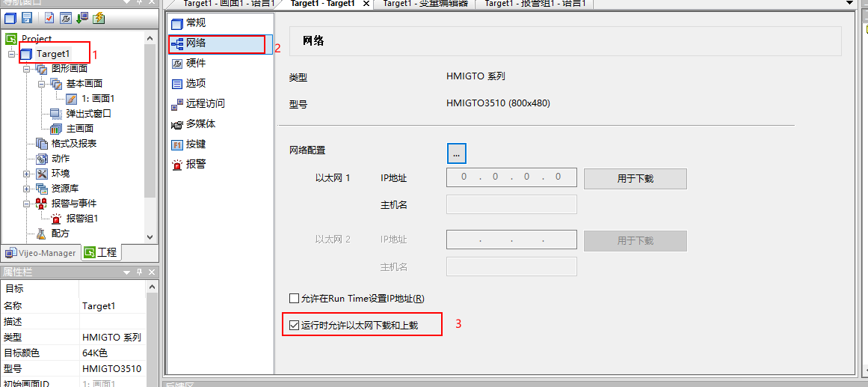This screenshot has width=868, height=387.
Task: Select the 硬件 hardware settings icon
Action: (x=177, y=64)
